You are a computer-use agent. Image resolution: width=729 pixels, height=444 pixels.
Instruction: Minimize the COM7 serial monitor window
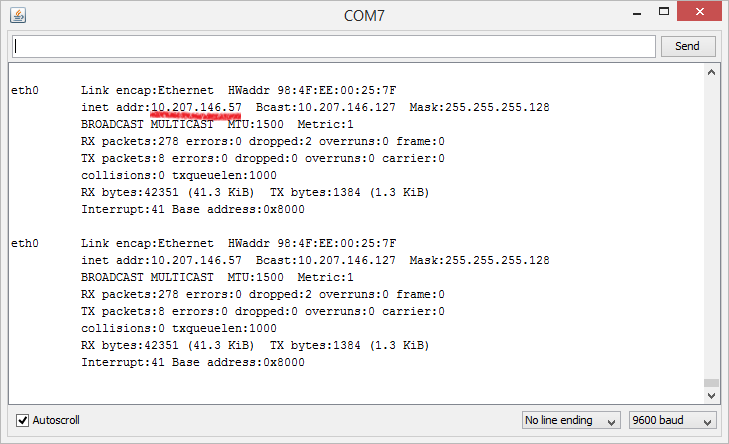point(636,13)
